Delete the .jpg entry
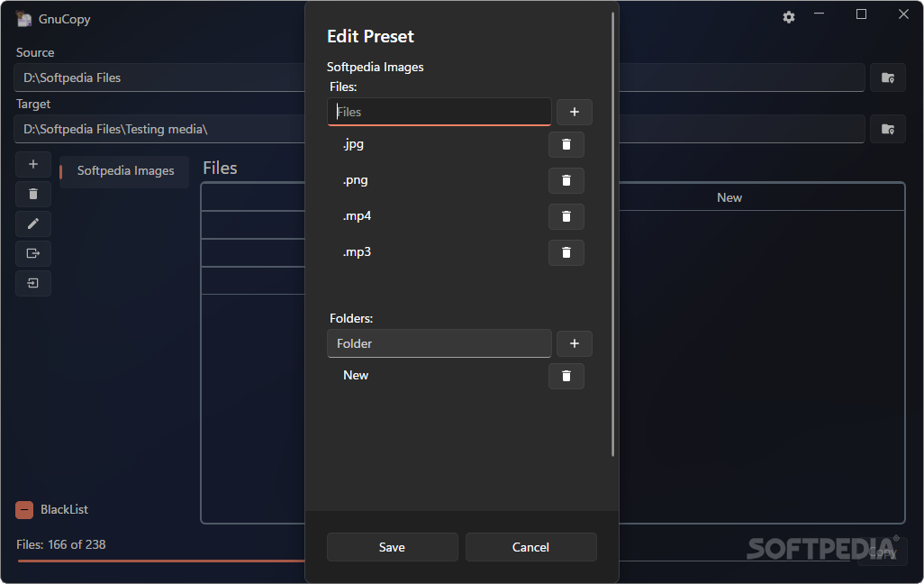The width and height of the screenshot is (924, 584). 566,144
